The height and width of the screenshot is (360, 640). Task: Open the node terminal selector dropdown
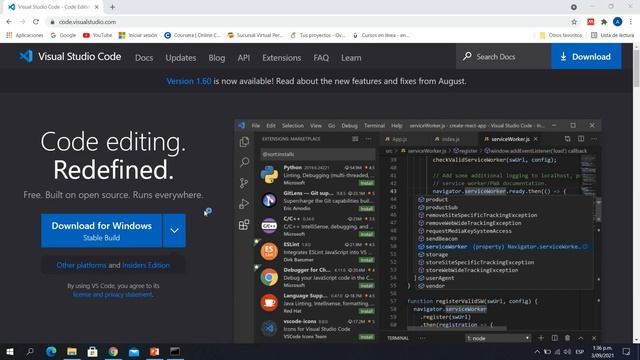tap(498, 338)
